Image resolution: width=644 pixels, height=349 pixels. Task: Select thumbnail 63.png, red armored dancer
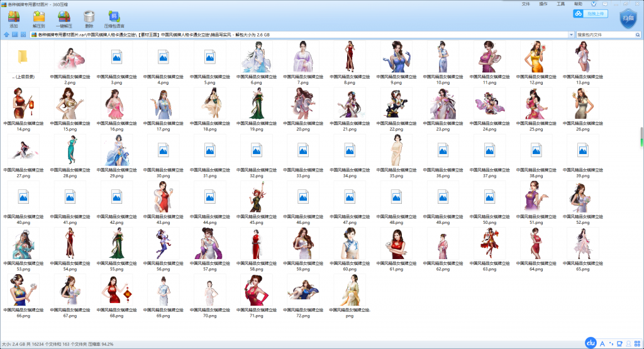click(489, 244)
